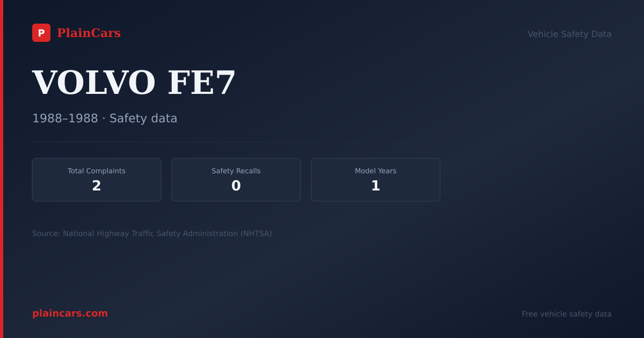
Task: Select the Vehicle Safety Data header text
Action: point(569,34)
